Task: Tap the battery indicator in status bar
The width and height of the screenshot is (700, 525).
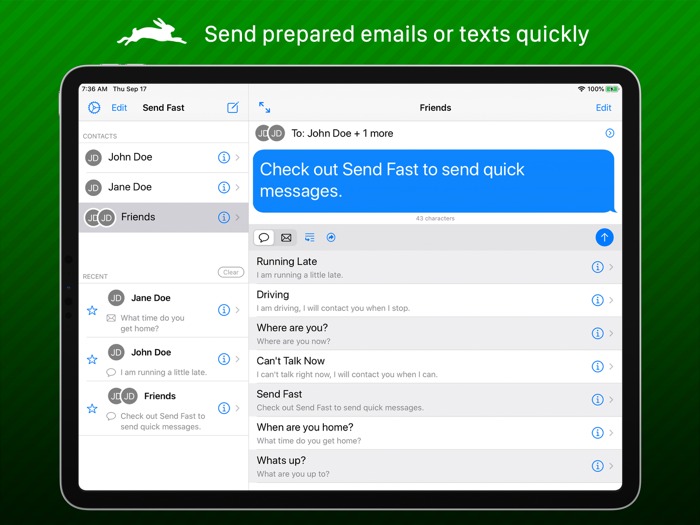Action: point(612,89)
